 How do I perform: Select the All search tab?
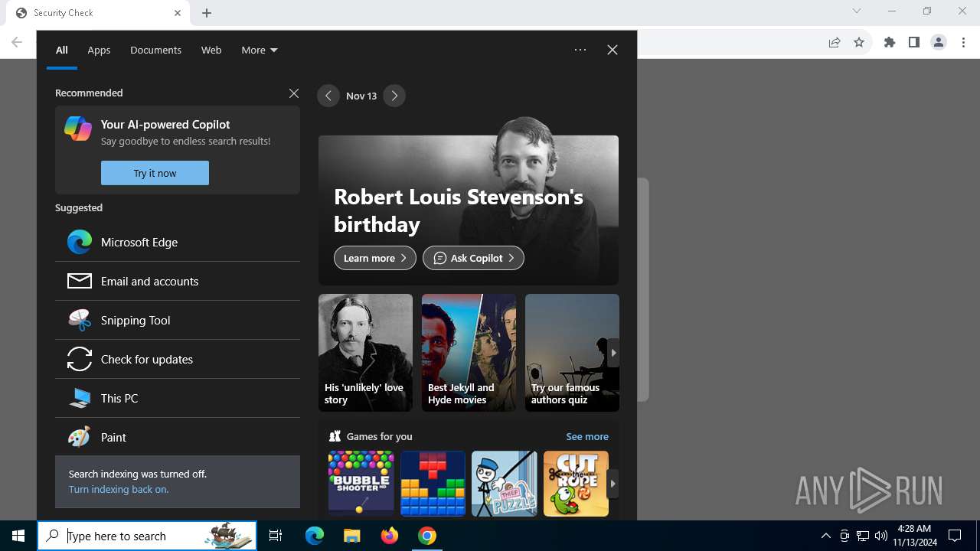(x=62, y=50)
